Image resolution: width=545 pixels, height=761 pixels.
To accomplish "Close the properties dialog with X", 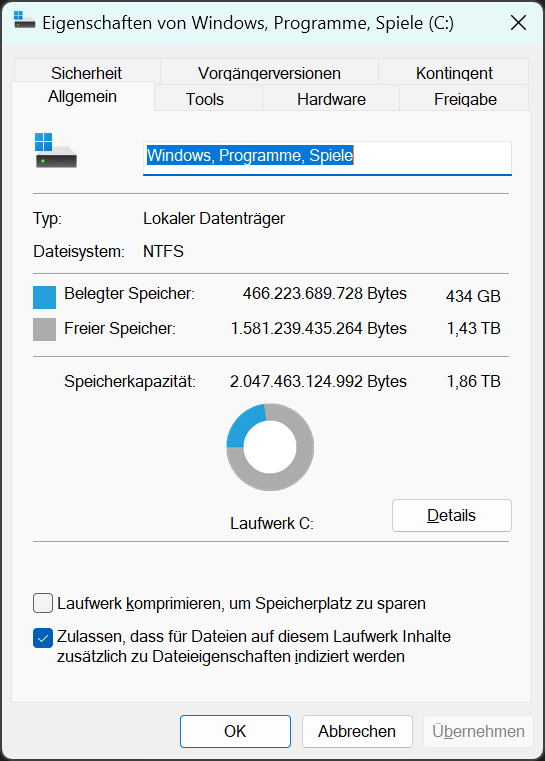I will (518, 22).
